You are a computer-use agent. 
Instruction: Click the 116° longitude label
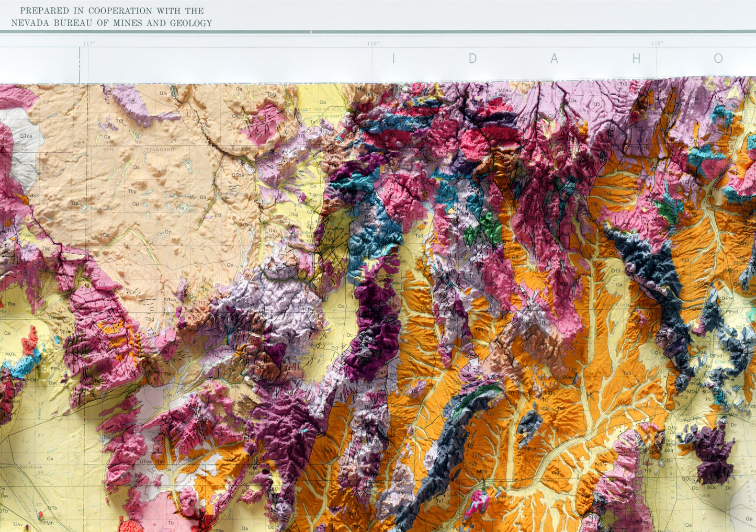click(x=373, y=43)
